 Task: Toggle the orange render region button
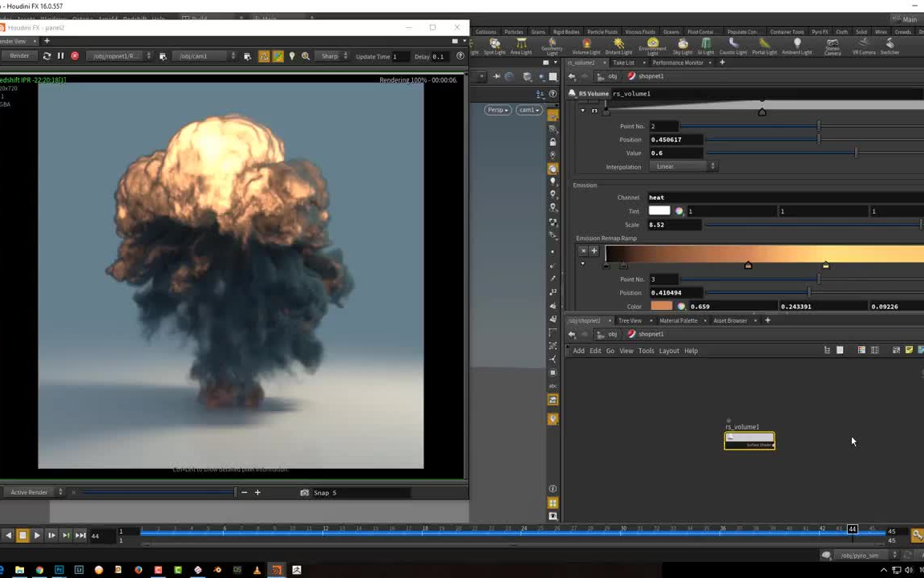[264, 56]
